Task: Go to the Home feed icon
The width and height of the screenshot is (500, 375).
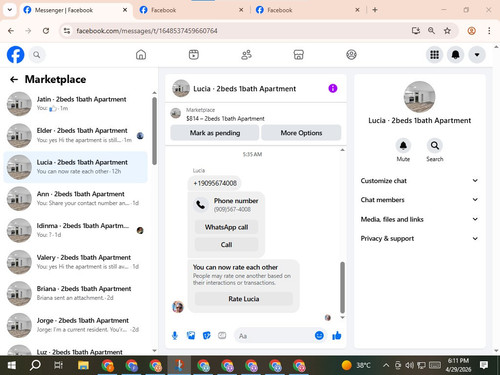Action: [141, 55]
